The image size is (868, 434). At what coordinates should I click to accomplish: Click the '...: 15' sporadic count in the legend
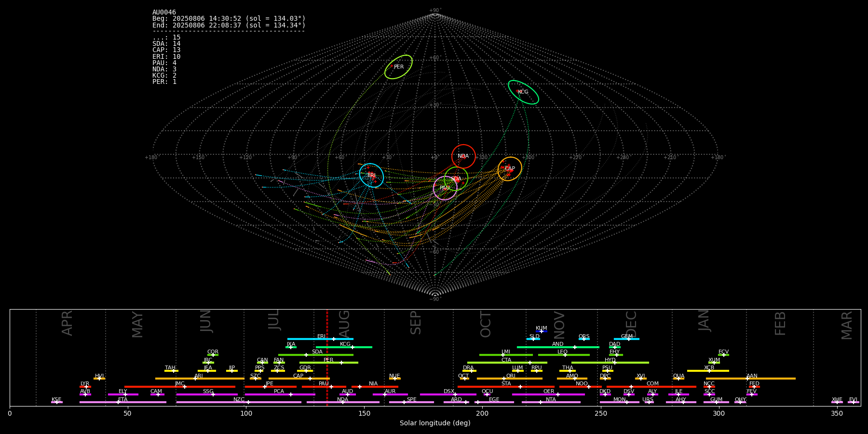(x=166, y=38)
